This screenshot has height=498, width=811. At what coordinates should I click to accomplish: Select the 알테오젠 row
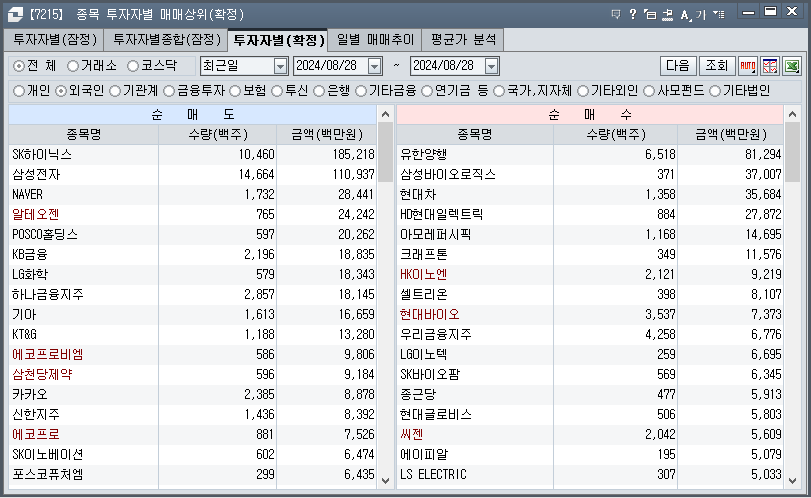(192, 215)
